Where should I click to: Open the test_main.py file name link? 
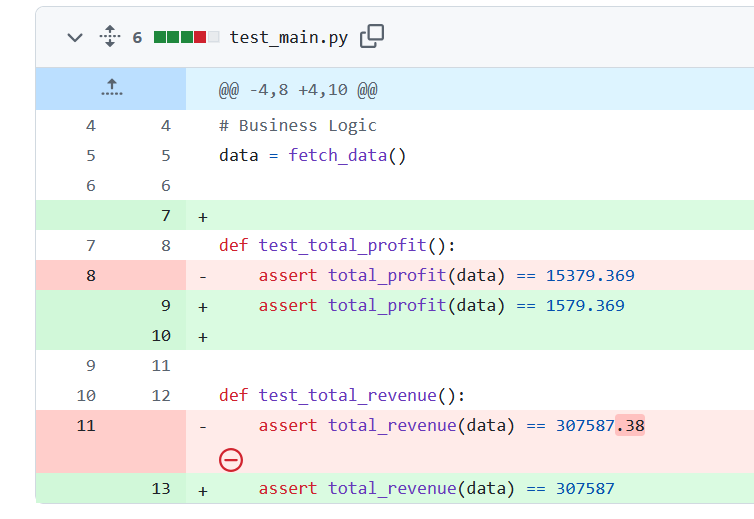point(288,37)
